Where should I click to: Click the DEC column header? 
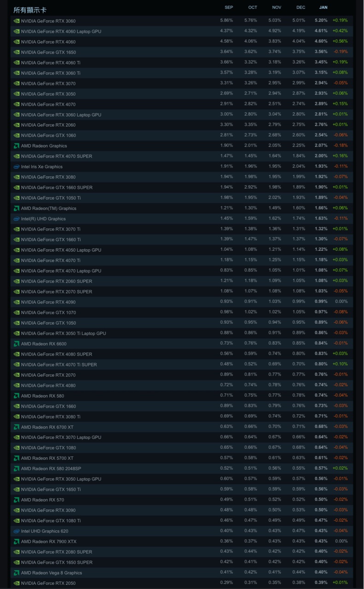[300, 7]
